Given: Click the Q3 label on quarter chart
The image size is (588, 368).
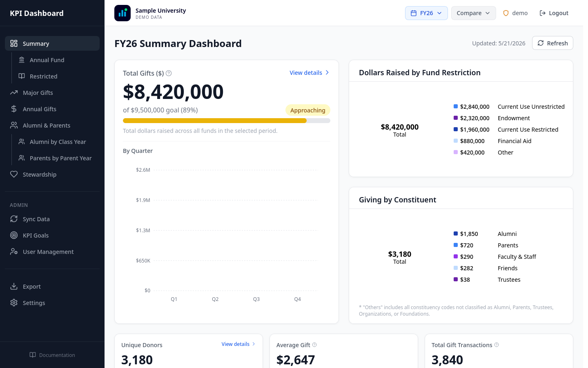Looking at the screenshot, I should (256, 299).
